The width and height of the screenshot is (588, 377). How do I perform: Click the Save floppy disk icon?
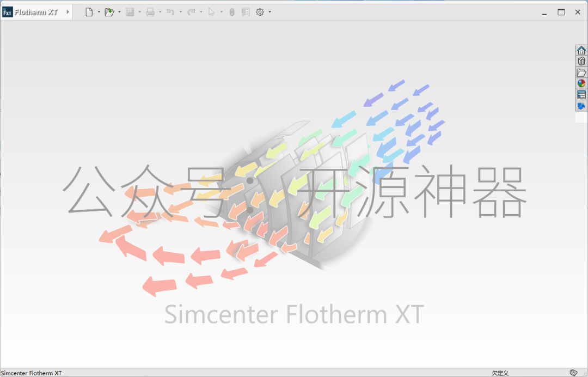pos(130,12)
